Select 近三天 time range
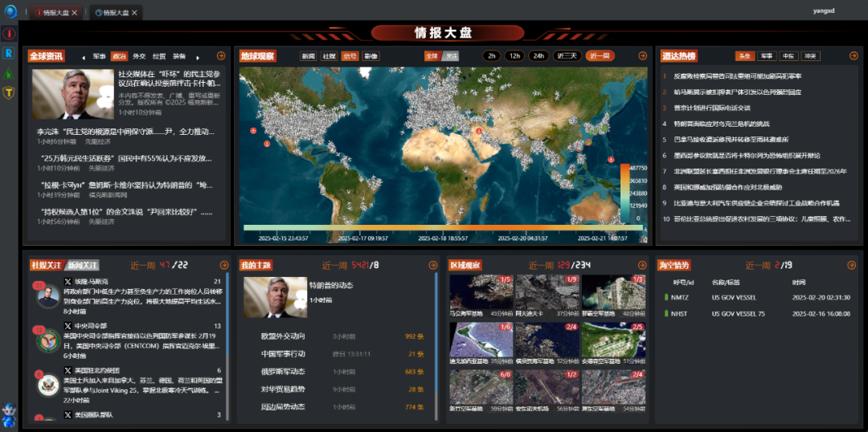The image size is (868, 432). [x=567, y=56]
